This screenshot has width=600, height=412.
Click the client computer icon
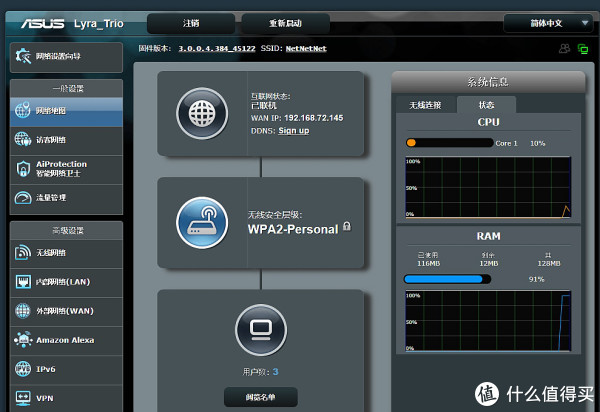pyautogui.click(x=259, y=329)
